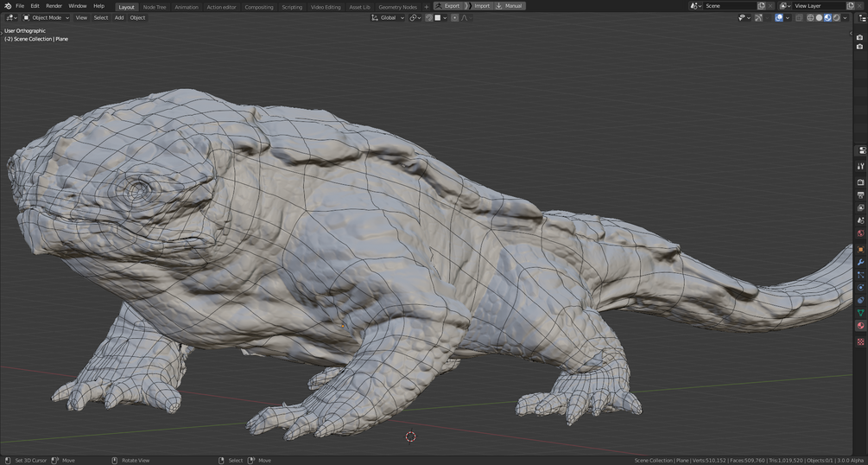Switch to the Asset Lib workspace tab
The height and width of the screenshot is (465, 868).
tap(360, 7)
